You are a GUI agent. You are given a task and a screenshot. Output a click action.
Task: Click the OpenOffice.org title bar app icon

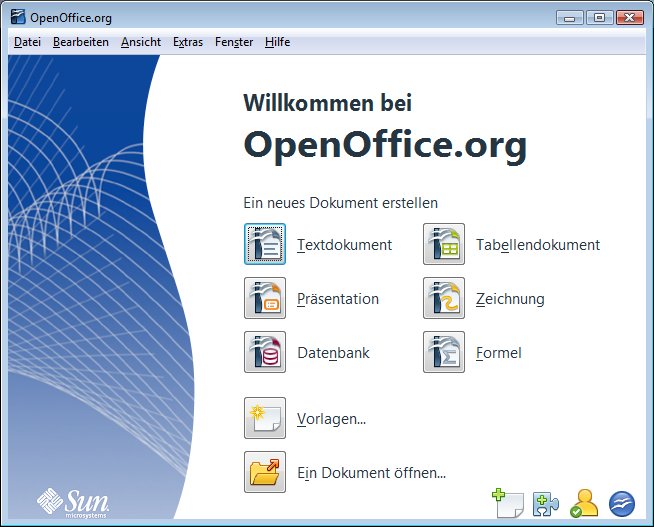click(18, 17)
